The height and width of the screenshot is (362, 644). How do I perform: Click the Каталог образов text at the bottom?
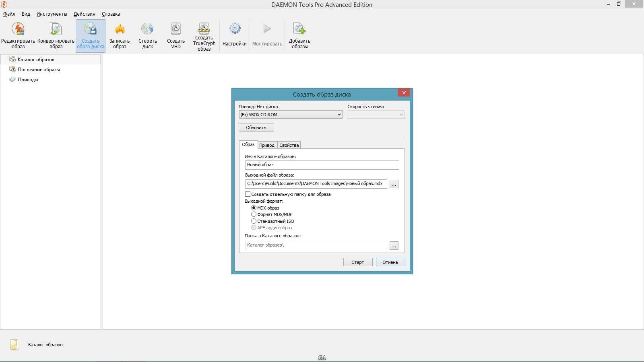tap(45, 345)
